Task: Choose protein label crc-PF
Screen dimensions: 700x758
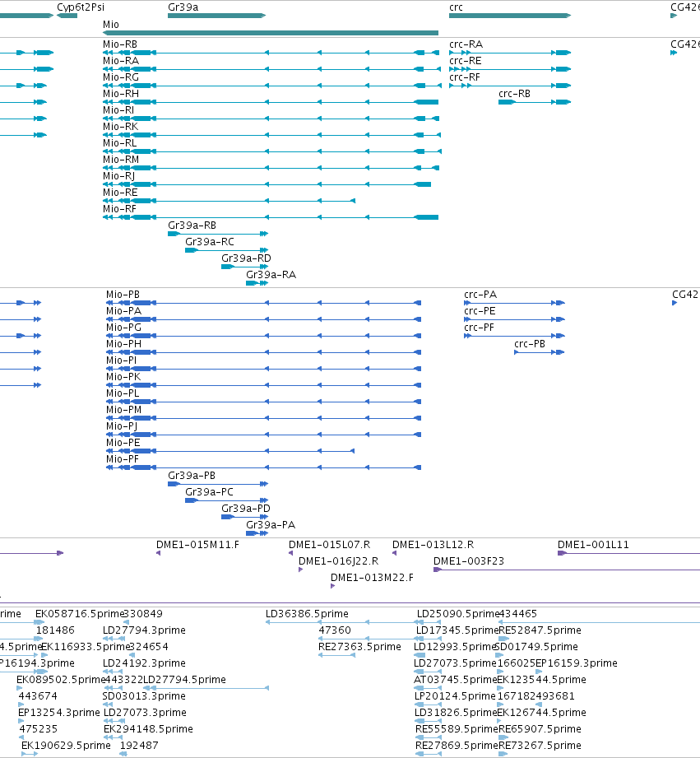Action: (480, 328)
